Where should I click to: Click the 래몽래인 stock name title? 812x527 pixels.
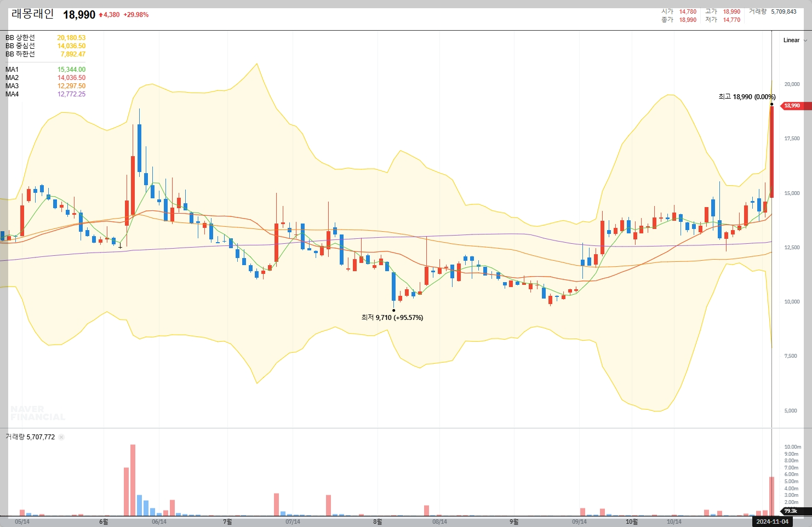point(33,14)
